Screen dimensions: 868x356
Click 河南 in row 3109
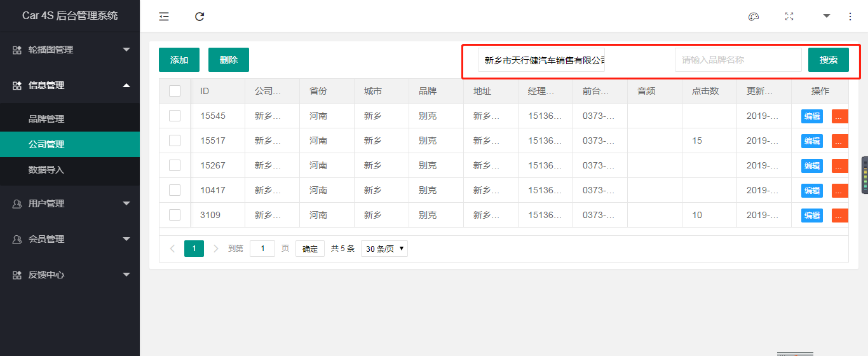pos(318,215)
